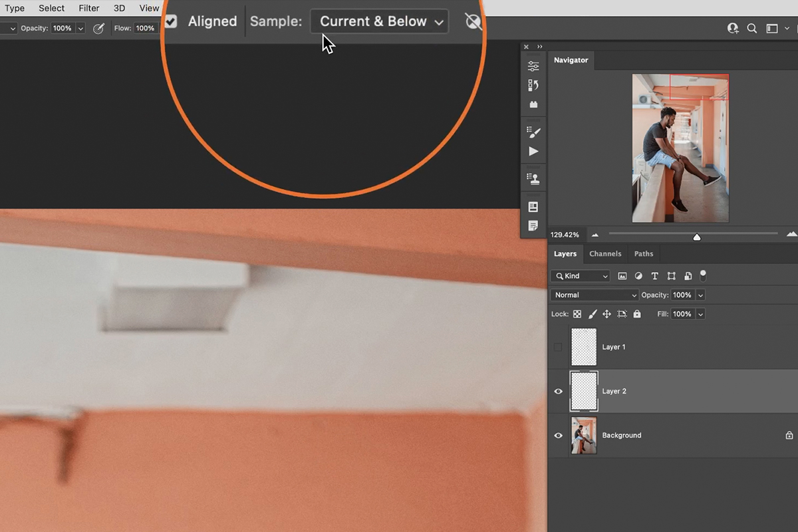Screen dimensions: 798x532
Task: Hide the Background layer
Action: 559,436
